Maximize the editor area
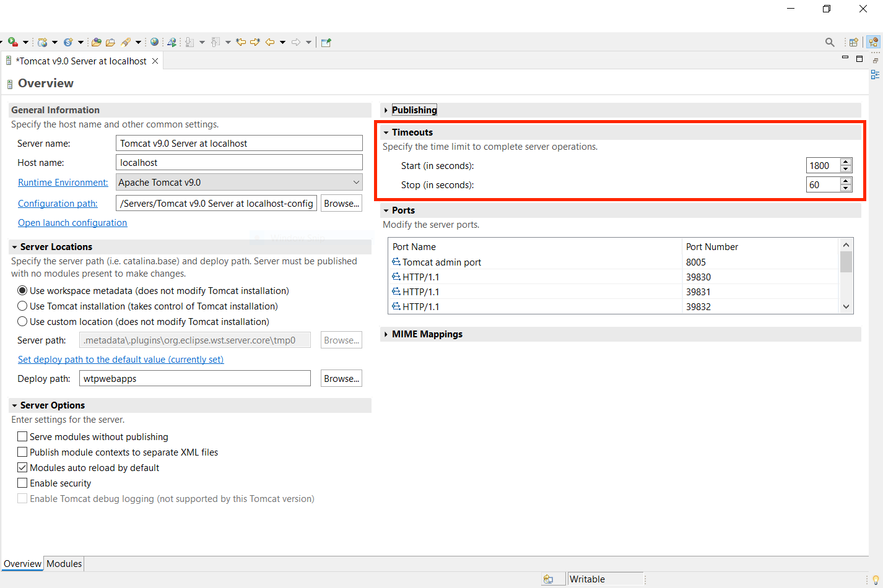This screenshot has height=588, width=883. (x=859, y=59)
